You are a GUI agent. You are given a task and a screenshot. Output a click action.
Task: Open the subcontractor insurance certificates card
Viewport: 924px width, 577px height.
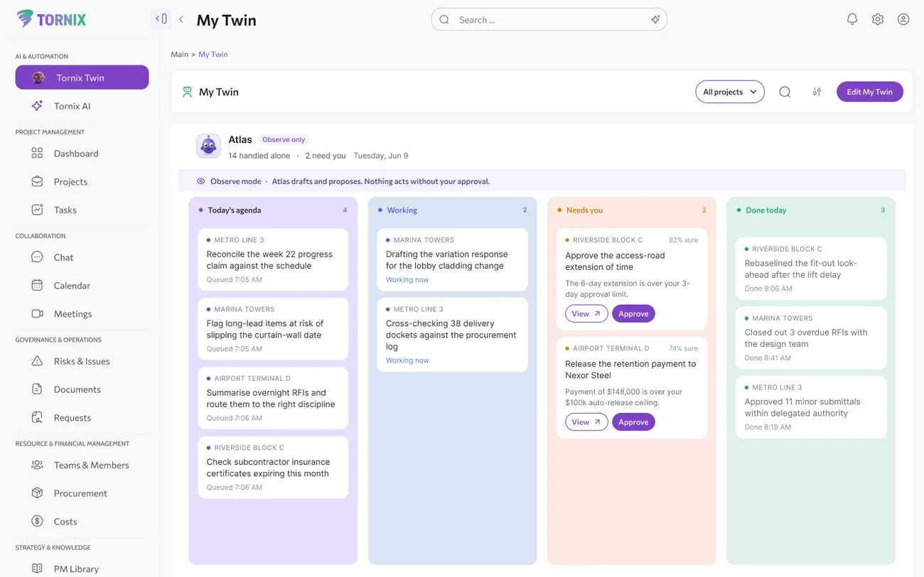pyautogui.click(x=273, y=468)
